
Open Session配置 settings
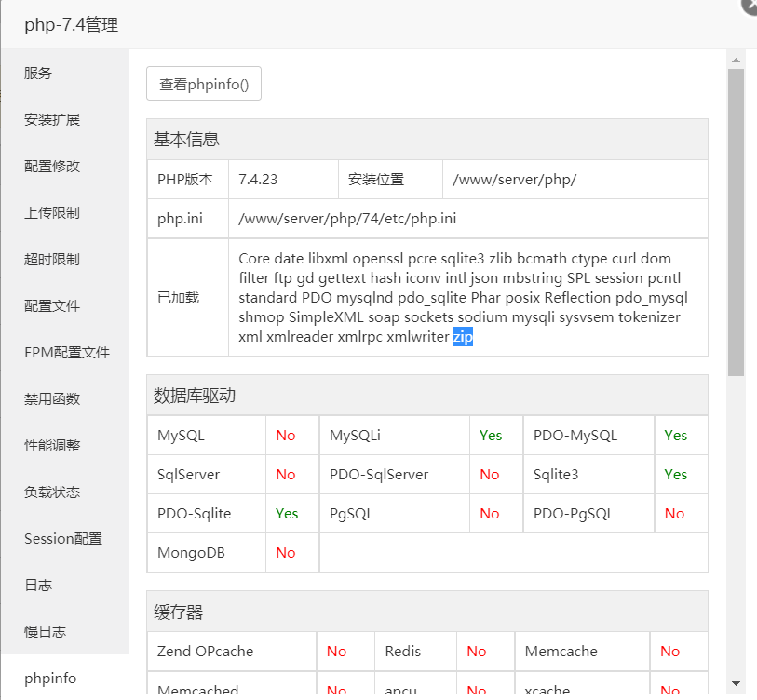coord(61,538)
